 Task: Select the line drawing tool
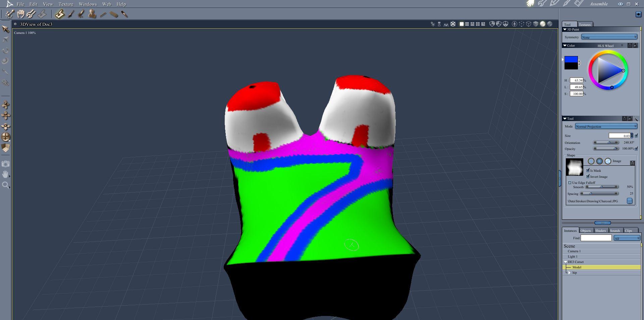103,14
